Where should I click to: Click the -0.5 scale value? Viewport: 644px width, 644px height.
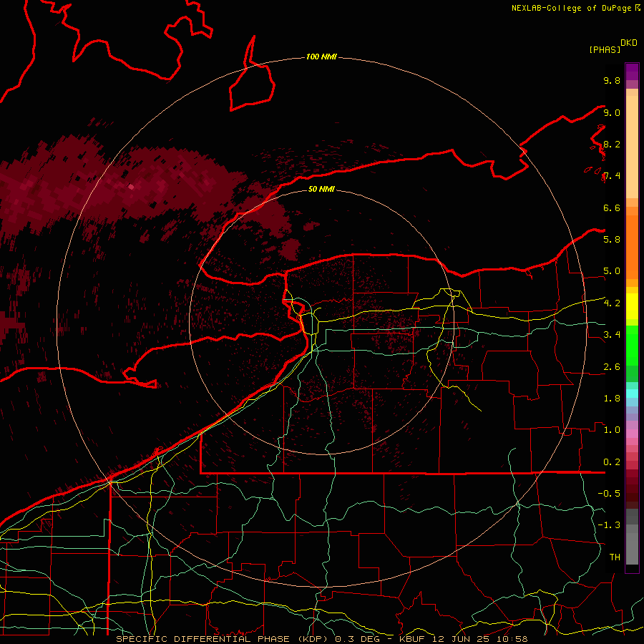point(609,494)
